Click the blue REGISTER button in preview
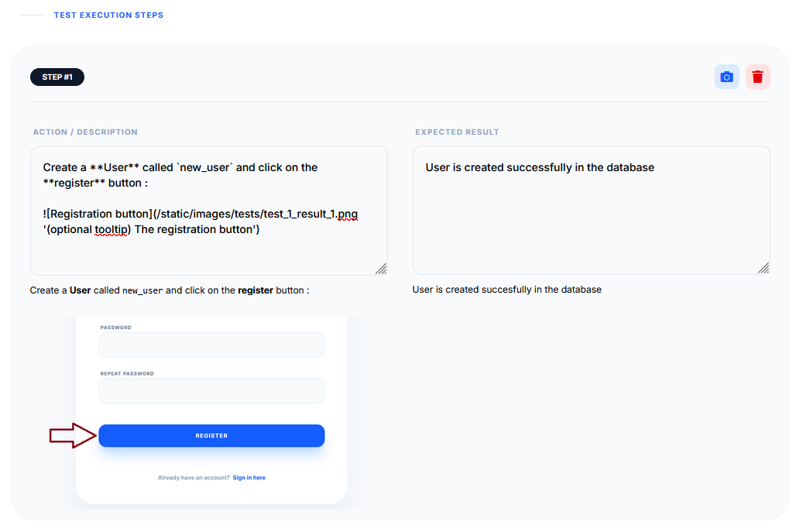Image resolution: width=803 pixels, height=532 pixels. (211, 435)
